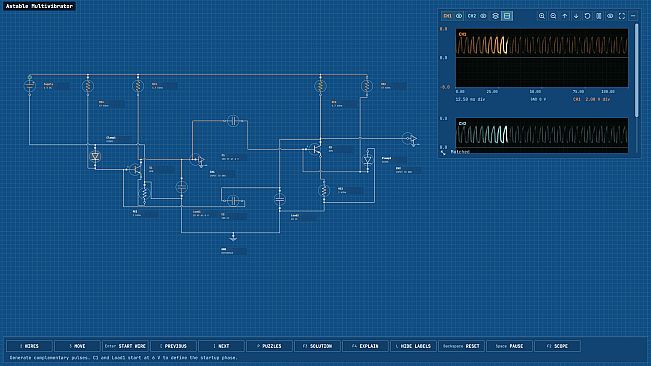The image size is (651, 366).
Task: Zoom out on the scope timebase
Action: click(x=553, y=16)
